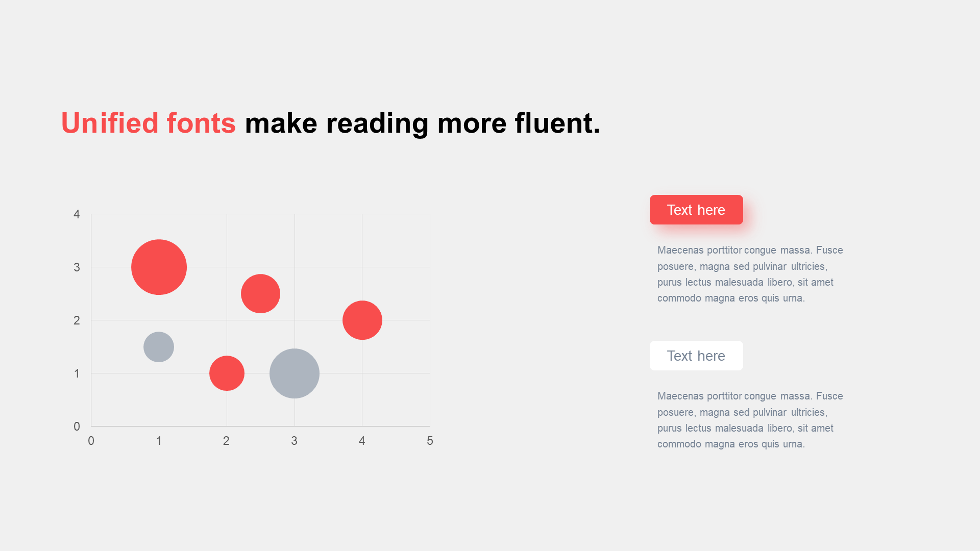Click the red "Text here" button
This screenshot has height=551, width=980.
[x=696, y=210]
